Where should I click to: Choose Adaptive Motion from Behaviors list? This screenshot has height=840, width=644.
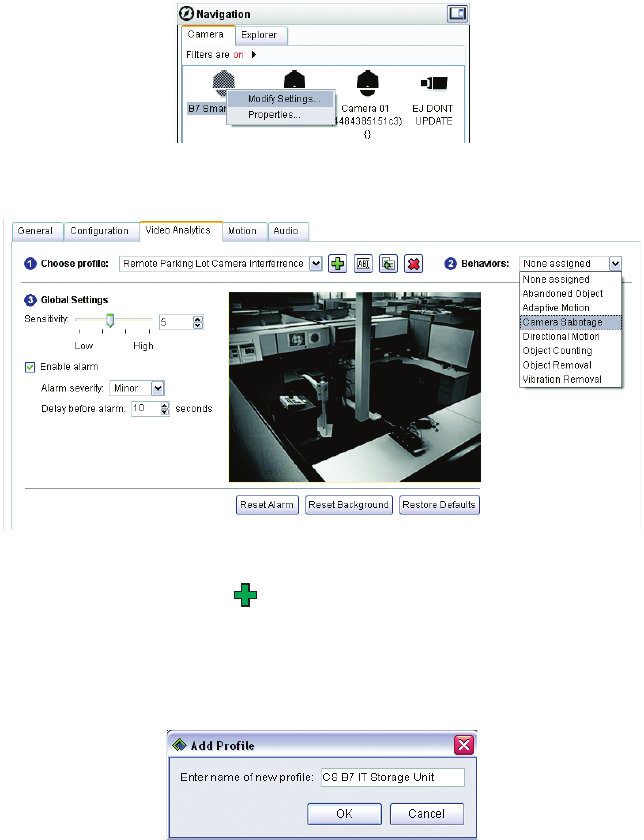pyautogui.click(x=571, y=308)
